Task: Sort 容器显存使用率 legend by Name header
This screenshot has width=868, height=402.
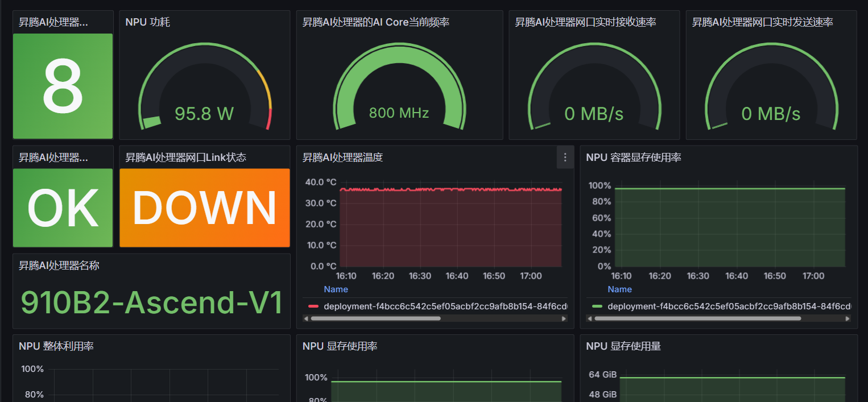Action: pyautogui.click(x=619, y=289)
